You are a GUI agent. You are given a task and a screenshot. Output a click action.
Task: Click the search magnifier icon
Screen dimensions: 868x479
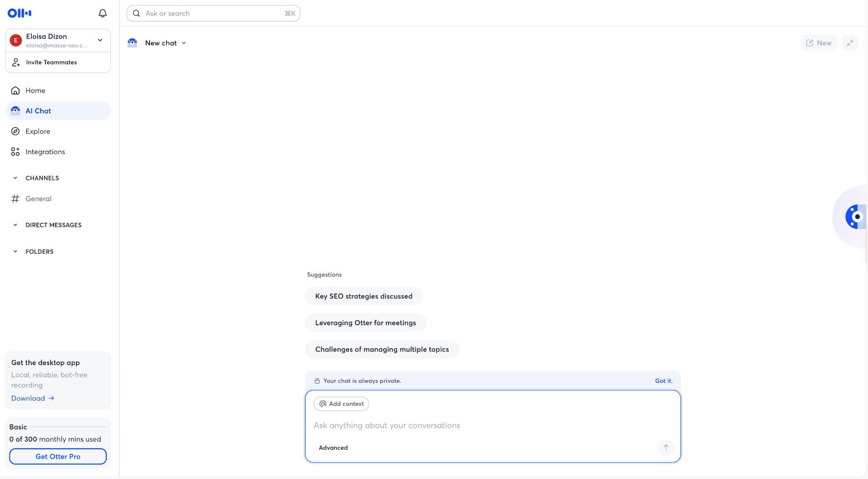136,14
